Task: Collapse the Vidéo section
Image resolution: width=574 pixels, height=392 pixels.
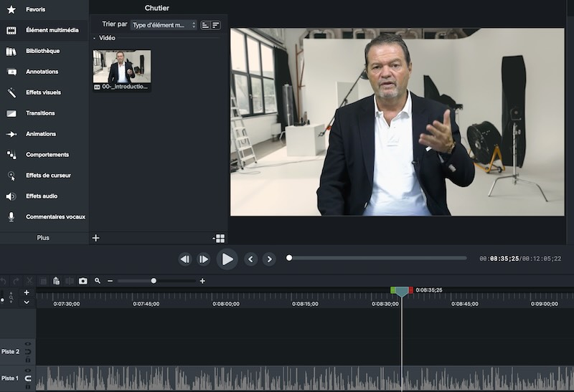Action: pyautogui.click(x=94, y=38)
